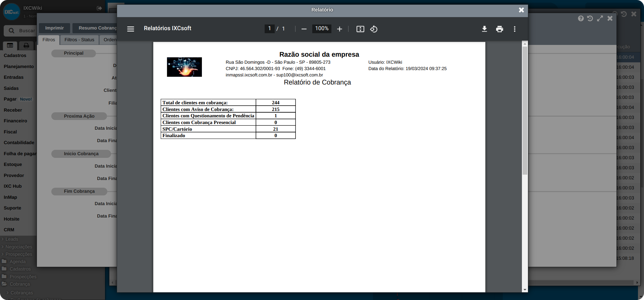Click the Principal section header
The width and height of the screenshot is (644, 300).
click(73, 53)
